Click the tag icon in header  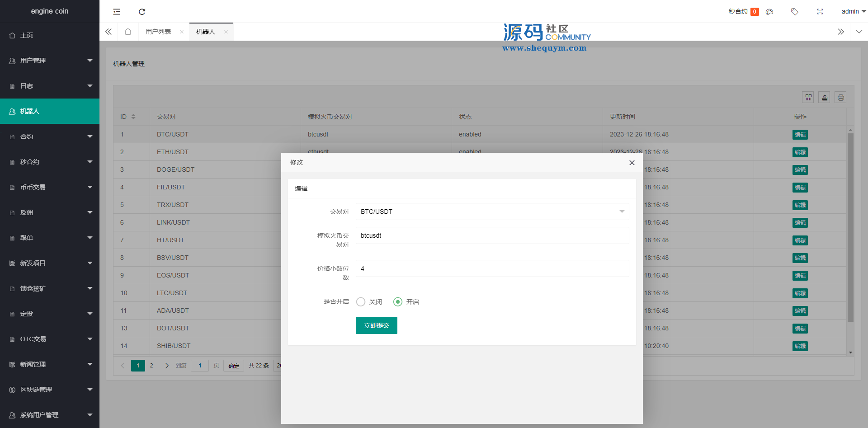[795, 12]
